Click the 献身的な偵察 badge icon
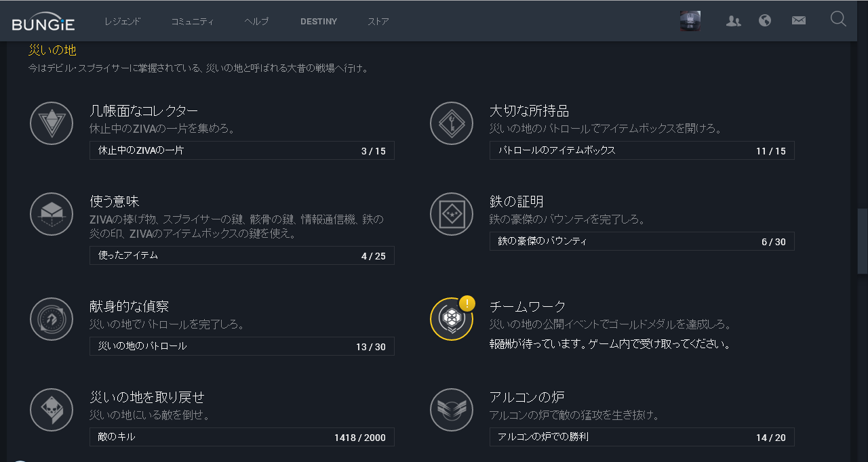868x462 pixels. (52, 319)
